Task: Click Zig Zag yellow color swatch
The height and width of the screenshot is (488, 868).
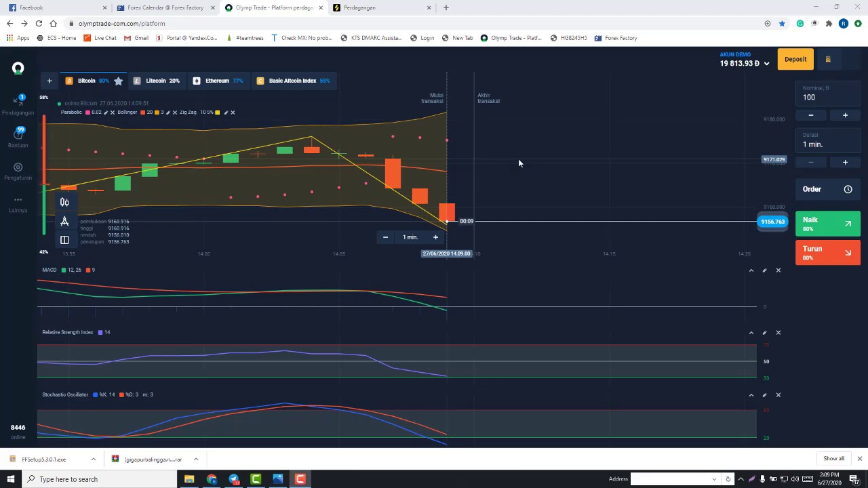Action: pos(218,113)
